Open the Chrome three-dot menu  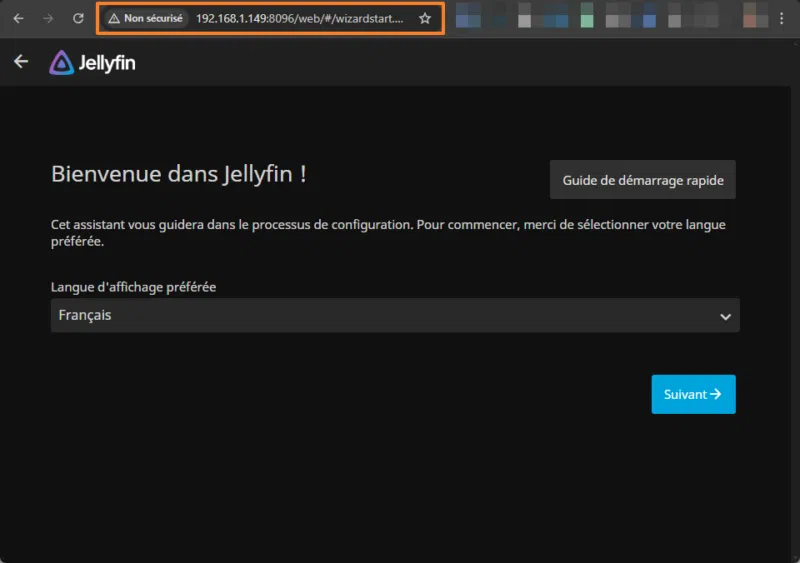click(x=781, y=18)
